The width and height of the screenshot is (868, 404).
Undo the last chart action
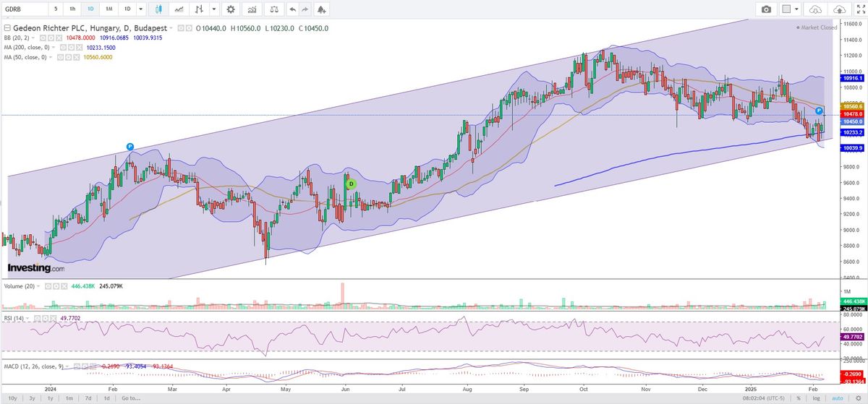point(292,9)
